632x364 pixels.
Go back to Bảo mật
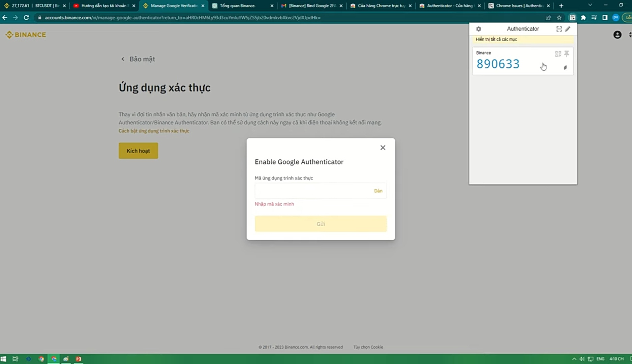(x=138, y=59)
